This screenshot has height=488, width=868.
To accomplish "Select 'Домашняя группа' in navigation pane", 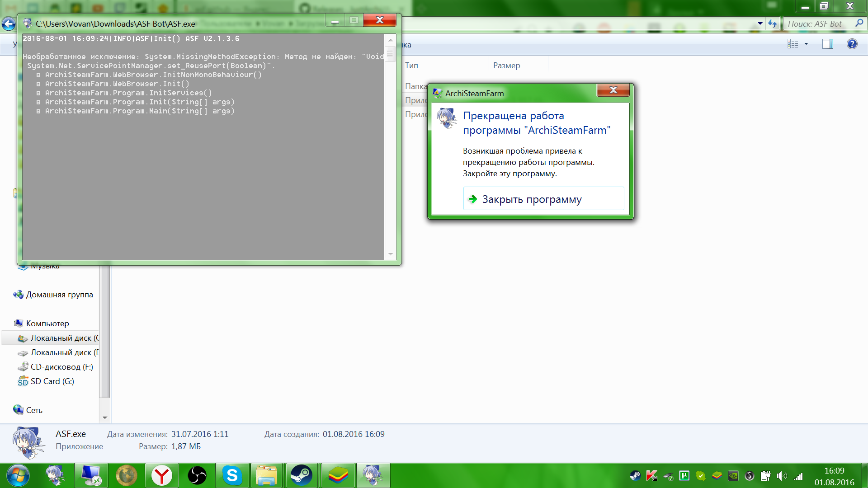I will 53,295.
